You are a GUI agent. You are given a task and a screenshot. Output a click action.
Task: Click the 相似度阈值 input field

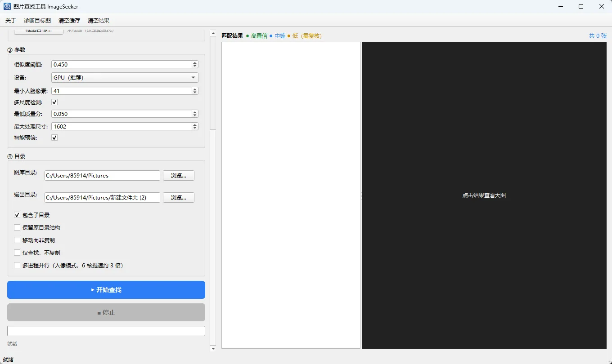coord(121,65)
